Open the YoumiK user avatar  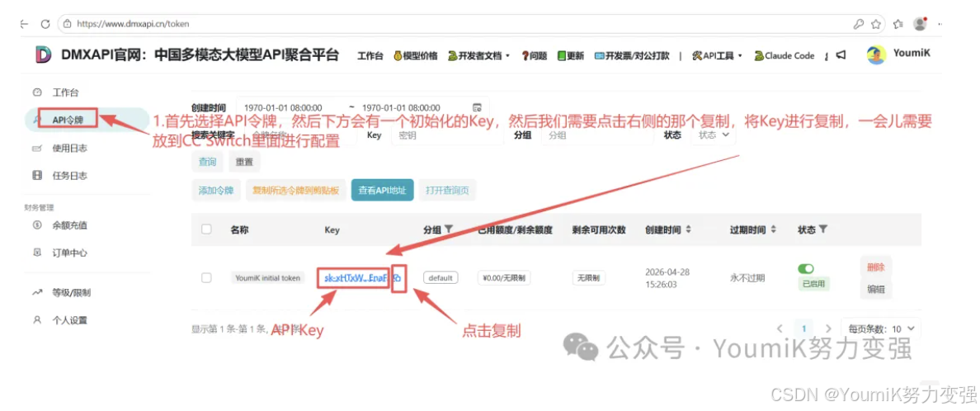coord(876,54)
